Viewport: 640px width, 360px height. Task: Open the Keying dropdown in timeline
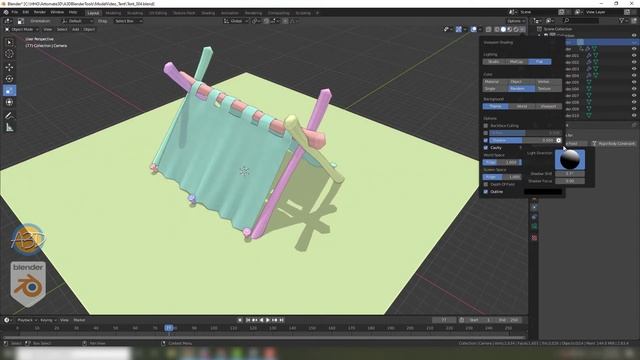[48, 320]
